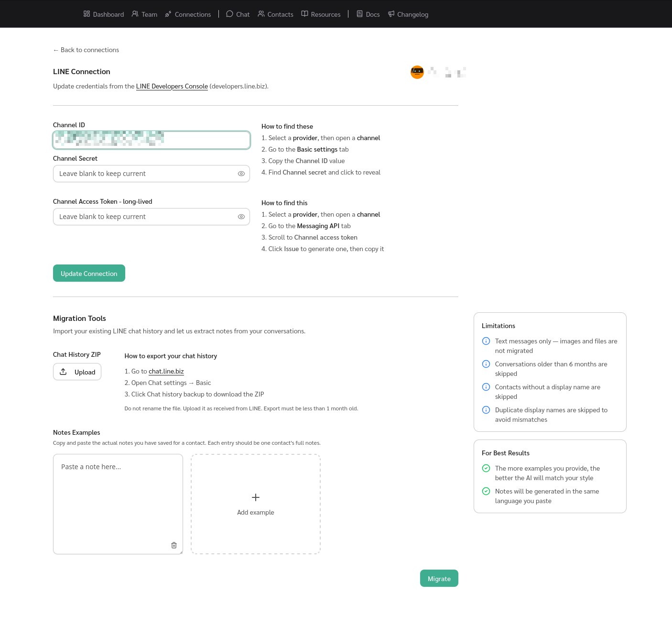This screenshot has width=672, height=638.
Task: Click 'Go to the Basic settings tab' step
Action: tap(305, 149)
